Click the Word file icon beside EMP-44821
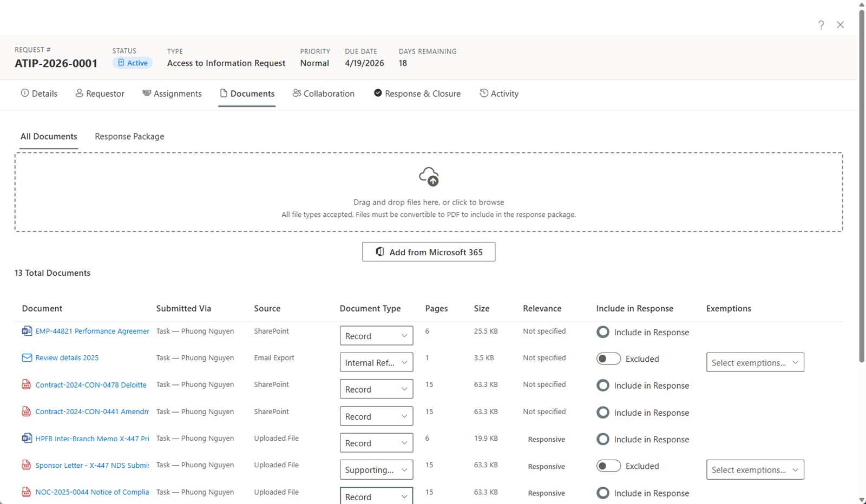The width and height of the screenshot is (866, 504). coord(27,330)
